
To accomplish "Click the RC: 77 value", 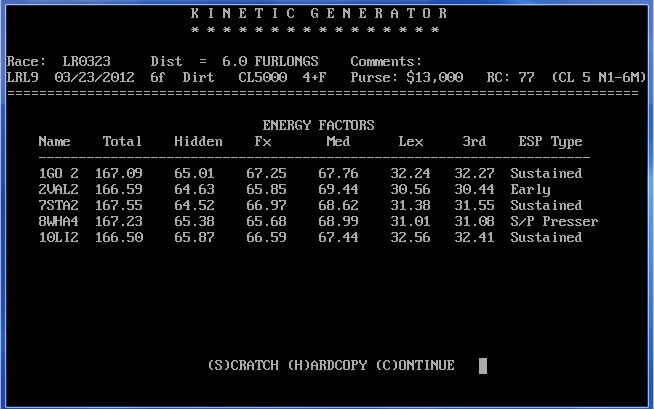I will point(511,78).
